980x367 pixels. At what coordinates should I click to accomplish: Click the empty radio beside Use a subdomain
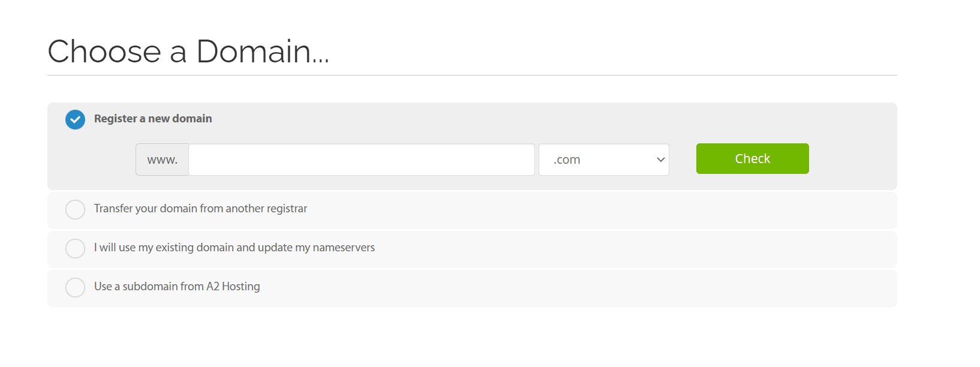pyautogui.click(x=75, y=287)
